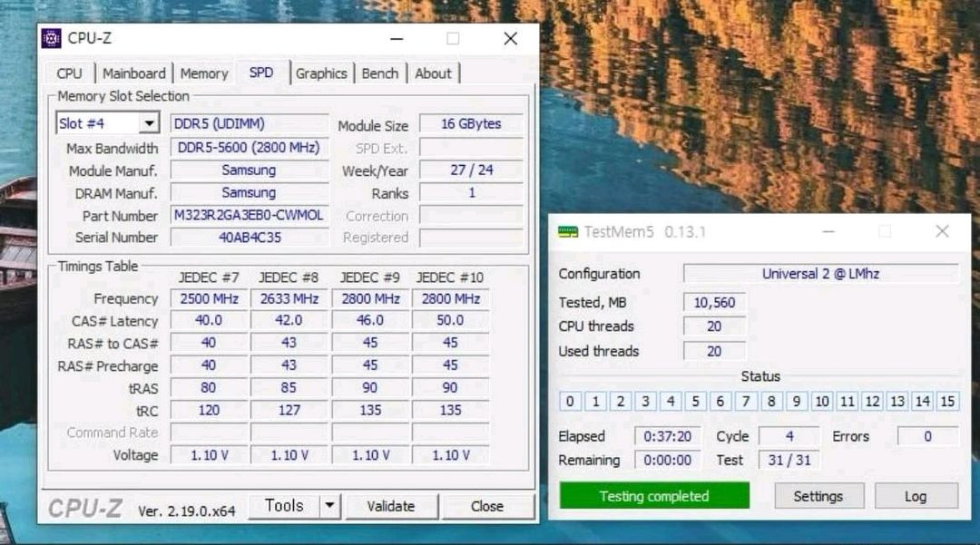This screenshot has height=545, width=980.
Task: Click the JEDEC #8 frequency 2633 MHz
Action: coord(289,299)
